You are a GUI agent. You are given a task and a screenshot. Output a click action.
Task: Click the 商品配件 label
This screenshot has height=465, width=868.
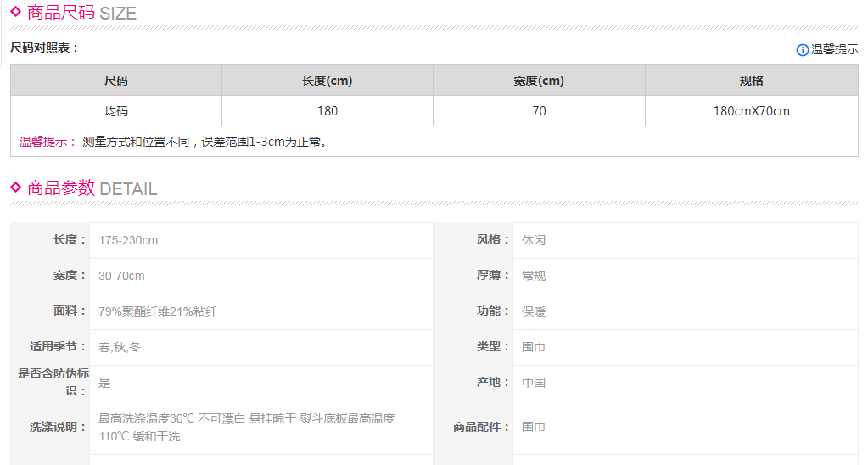482,427
